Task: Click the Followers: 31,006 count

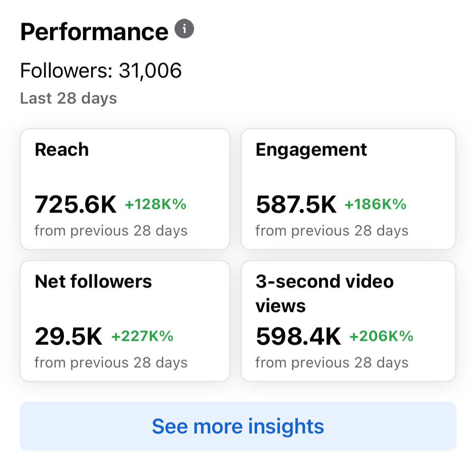Action: [x=101, y=70]
